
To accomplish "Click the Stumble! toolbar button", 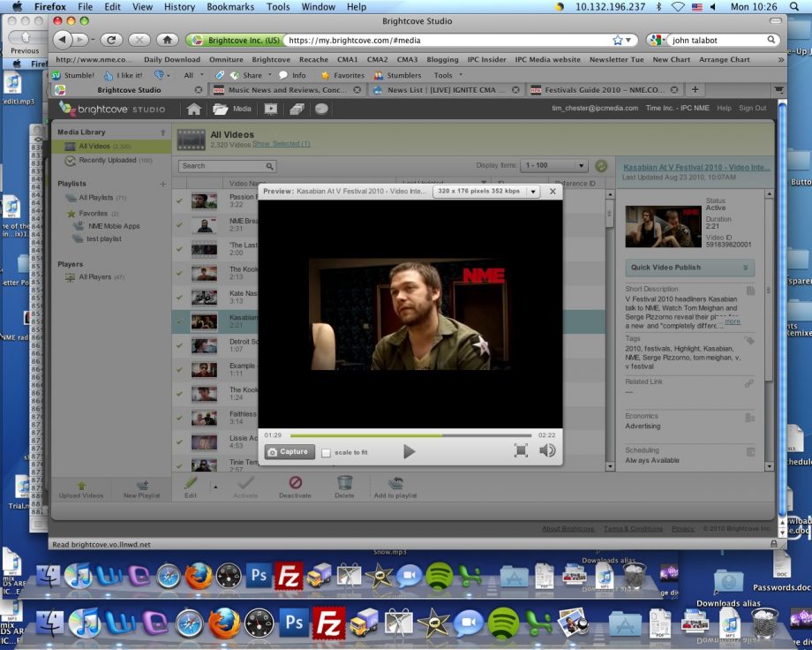I will coord(73,76).
